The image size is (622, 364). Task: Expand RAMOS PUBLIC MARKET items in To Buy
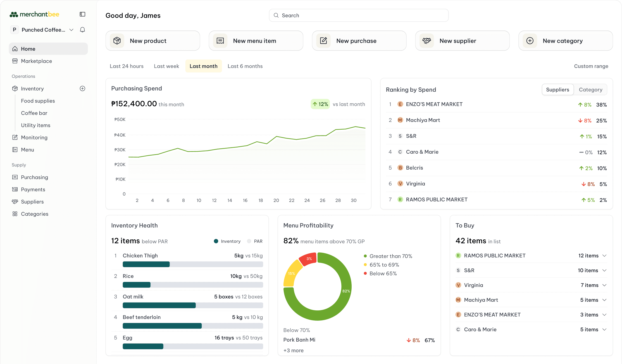[x=605, y=255]
